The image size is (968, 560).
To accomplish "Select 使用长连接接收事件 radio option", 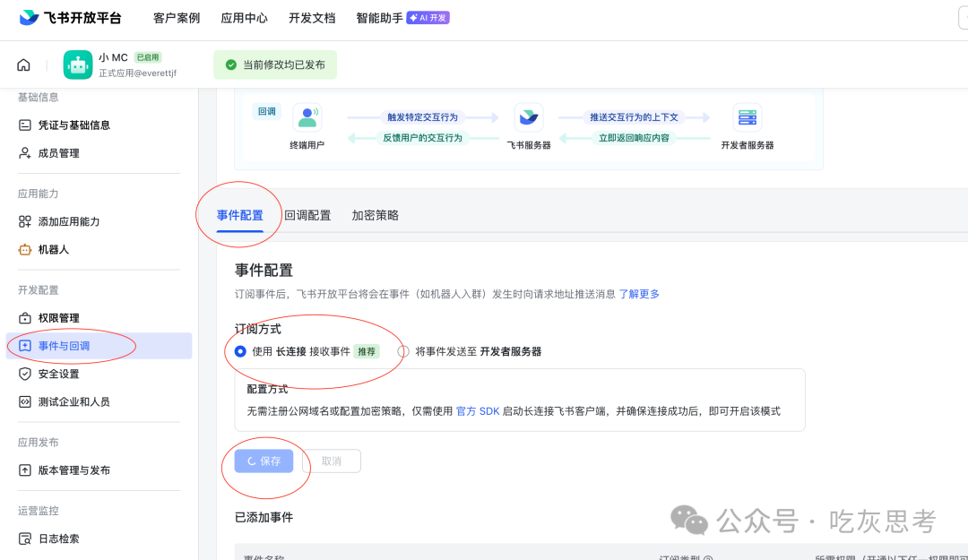I will (x=240, y=351).
